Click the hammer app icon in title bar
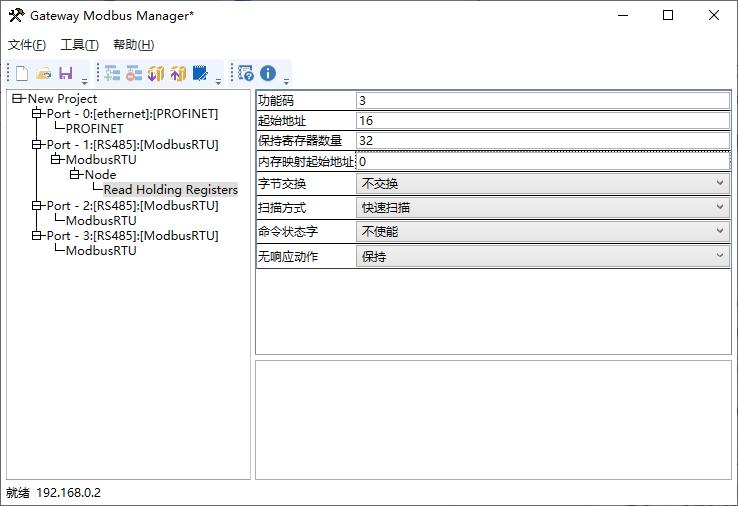 [16, 16]
